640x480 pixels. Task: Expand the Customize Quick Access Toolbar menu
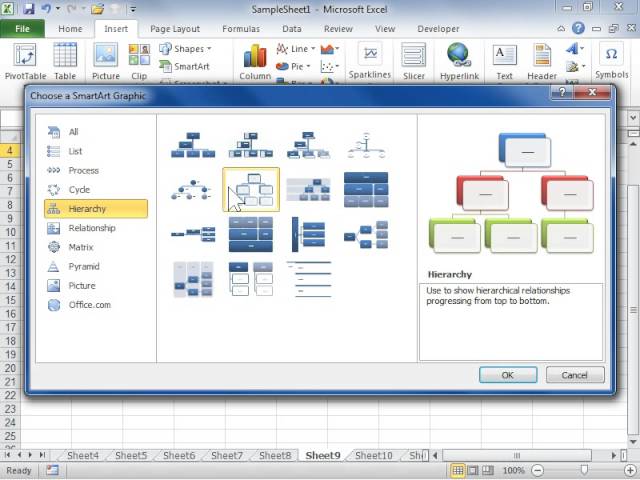coord(133,9)
